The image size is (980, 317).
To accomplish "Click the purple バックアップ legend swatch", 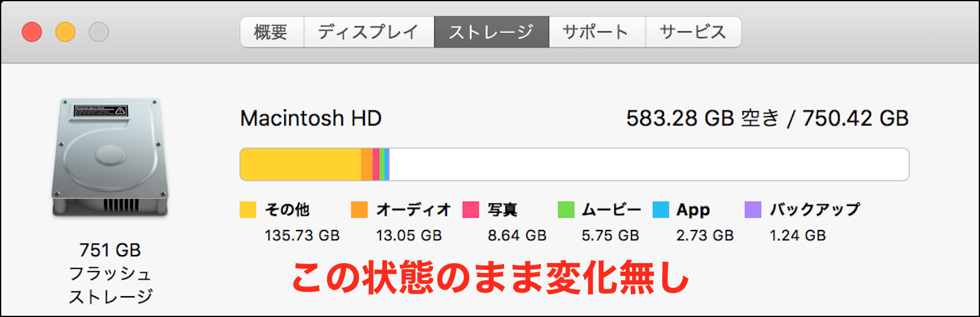I will pyautogui.click(x=753, y=210).
